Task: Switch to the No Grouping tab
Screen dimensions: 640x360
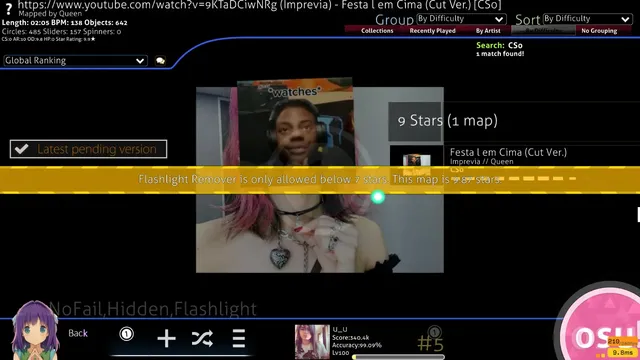Action: pyautogui.click(x=599, y=31)
